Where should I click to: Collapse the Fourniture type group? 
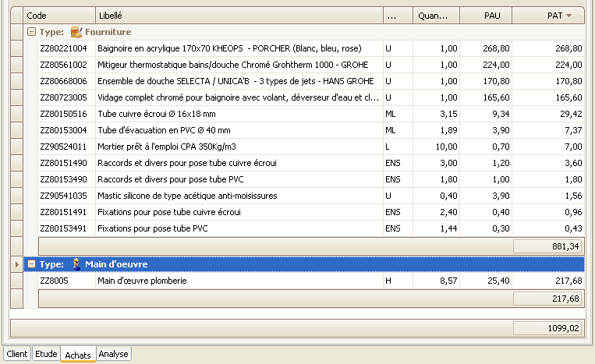tap(30, 32)
